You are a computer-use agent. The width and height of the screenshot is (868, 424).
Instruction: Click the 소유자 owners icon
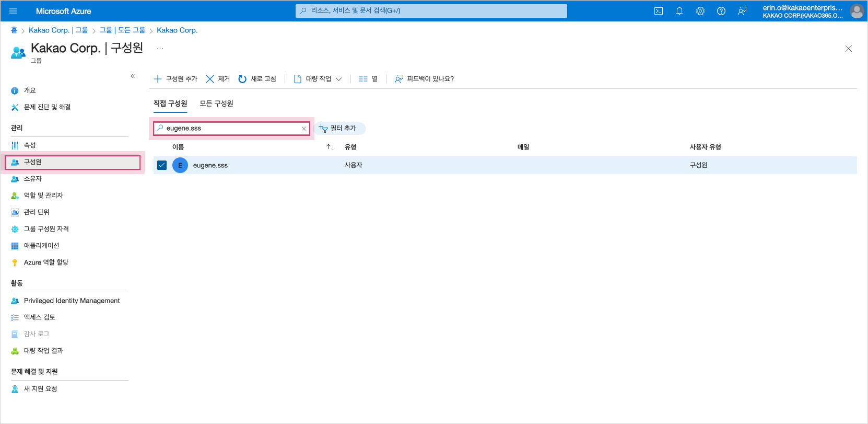tap(15, 179)
